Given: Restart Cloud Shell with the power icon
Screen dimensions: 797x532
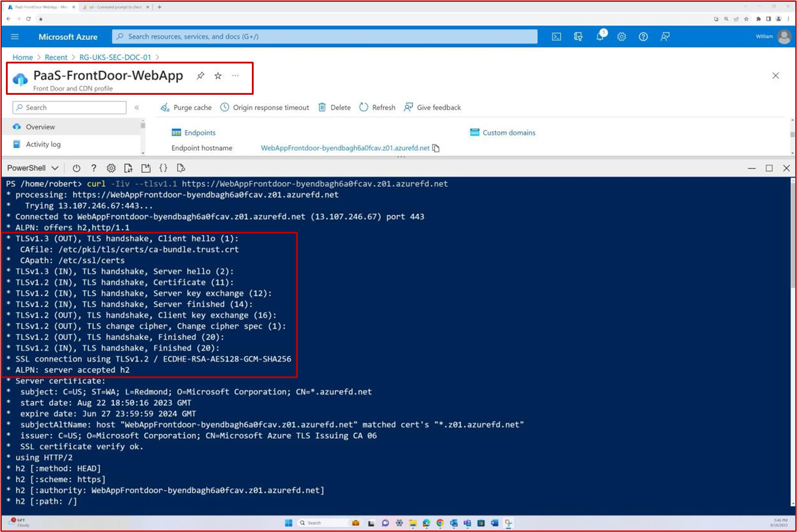Looking at the screenshot, I should point(76,168).
